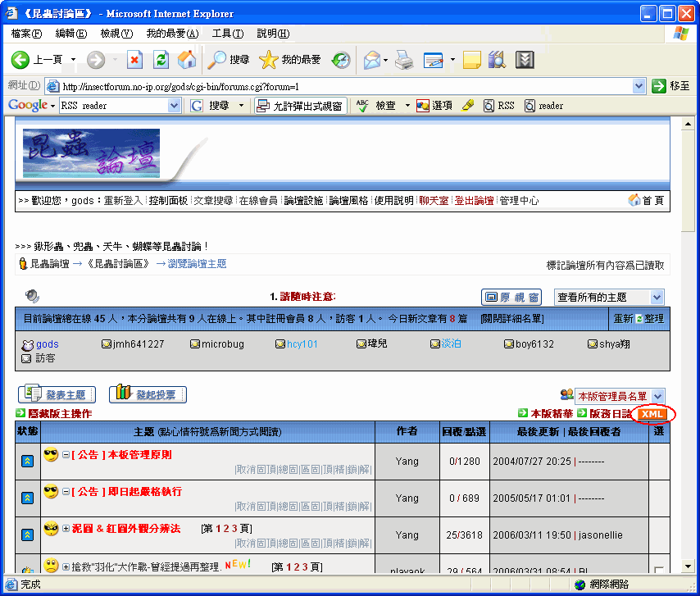The height and width of the screenshot is (596, 700).
Task: Tick the selection checkbox in last thread row
Action: tap(659, 570)
